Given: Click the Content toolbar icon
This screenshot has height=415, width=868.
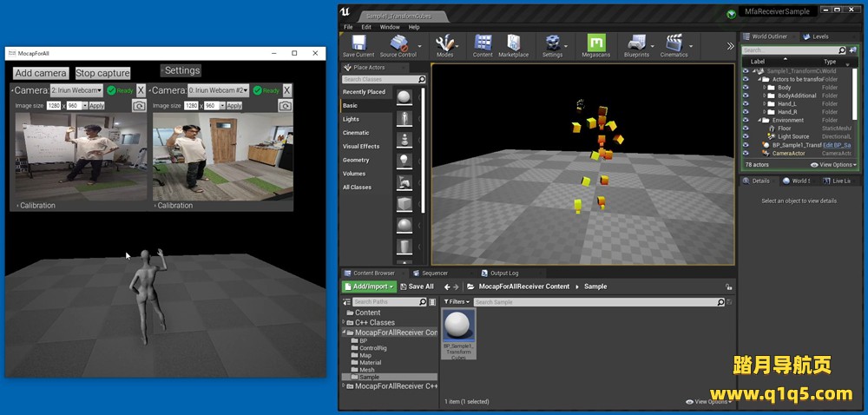Looking at the screenshot, I should click(x=483, y=44).
